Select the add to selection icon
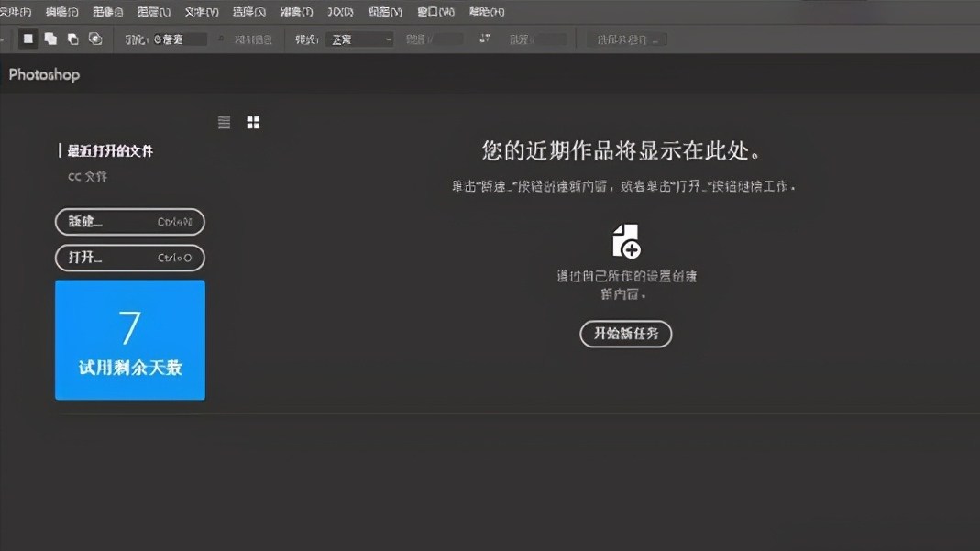 click(50, 39)
